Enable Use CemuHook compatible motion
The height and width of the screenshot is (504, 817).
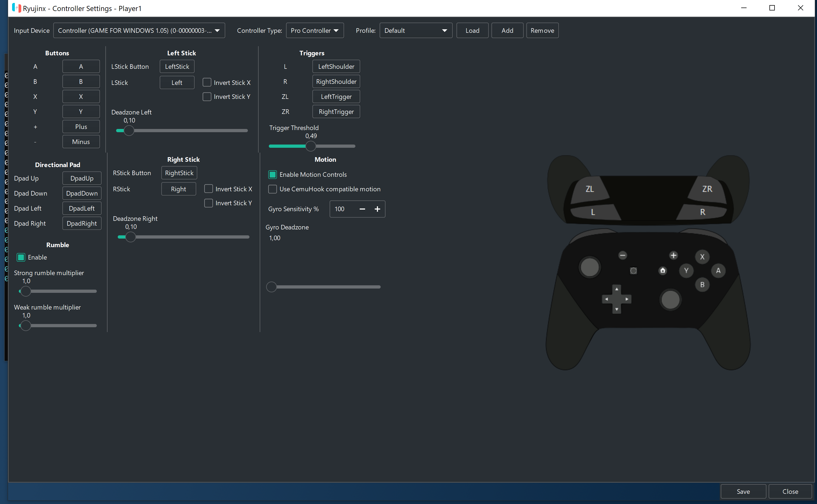click(x=272, y=189)
